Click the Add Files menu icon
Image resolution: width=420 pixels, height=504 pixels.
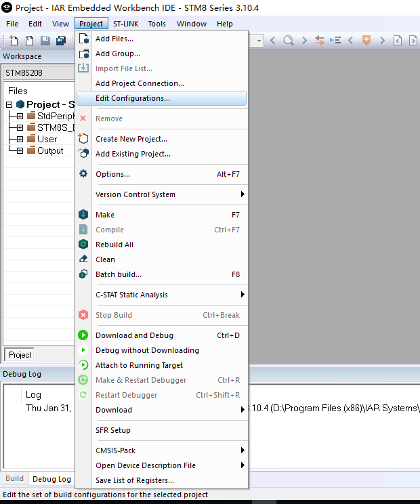(x=83, y=39)
